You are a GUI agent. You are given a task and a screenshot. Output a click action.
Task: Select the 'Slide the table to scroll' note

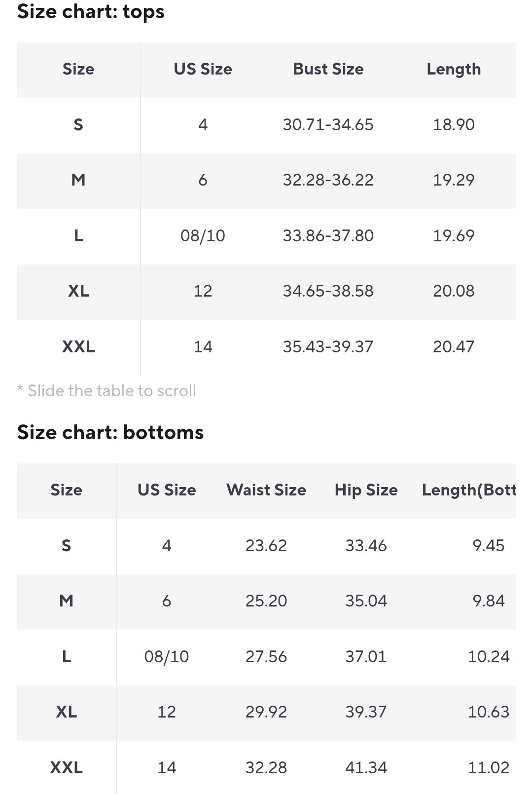(106, 391)
